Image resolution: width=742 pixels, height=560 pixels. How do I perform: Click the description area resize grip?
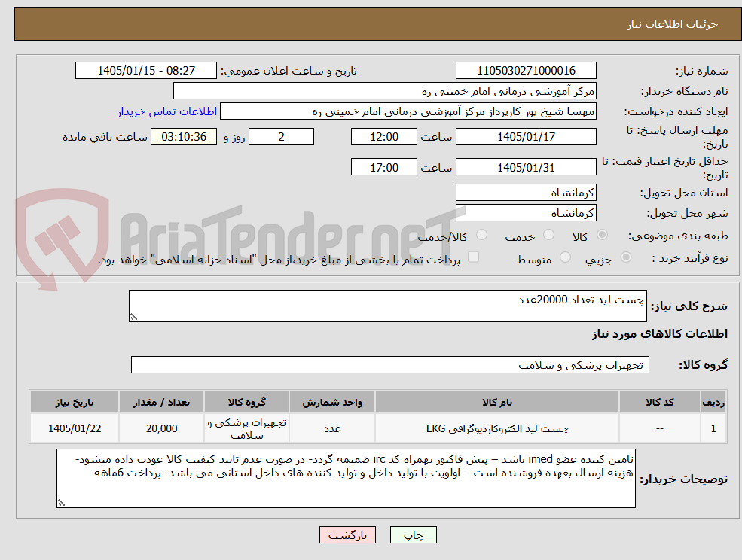pyautogui.click(x=133, y=318)
